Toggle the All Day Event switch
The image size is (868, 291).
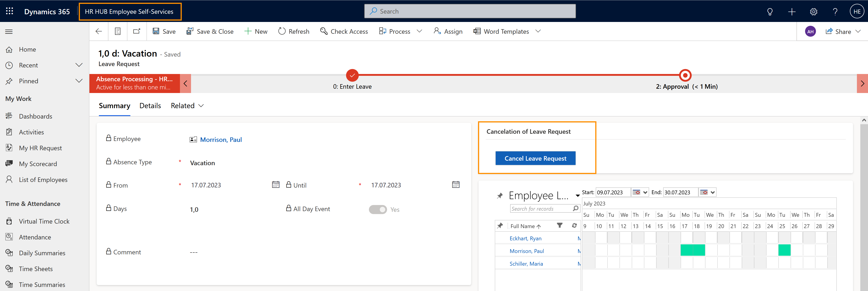point(378,210)
